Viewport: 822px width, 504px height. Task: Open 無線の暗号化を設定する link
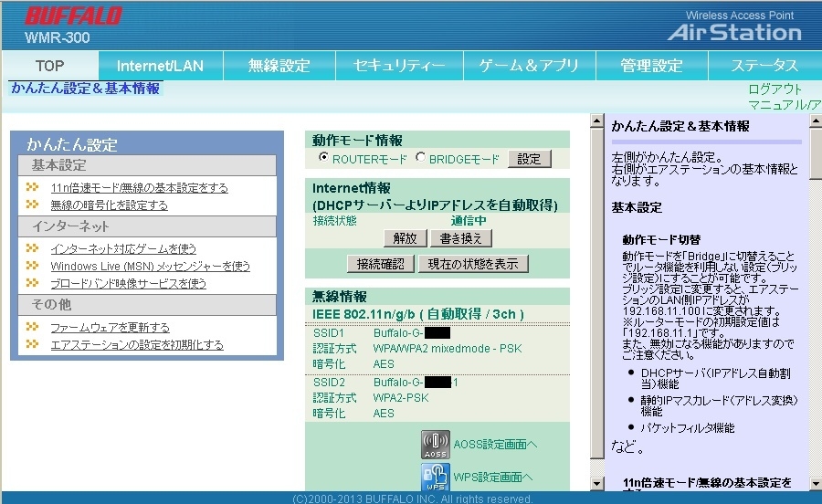[x=109, y=205]
